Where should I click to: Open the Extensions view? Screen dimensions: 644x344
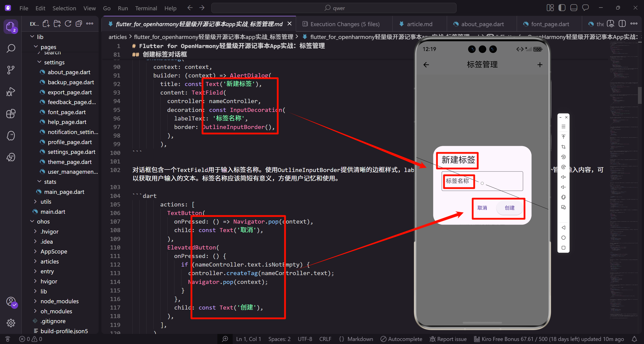pos(11,114)
